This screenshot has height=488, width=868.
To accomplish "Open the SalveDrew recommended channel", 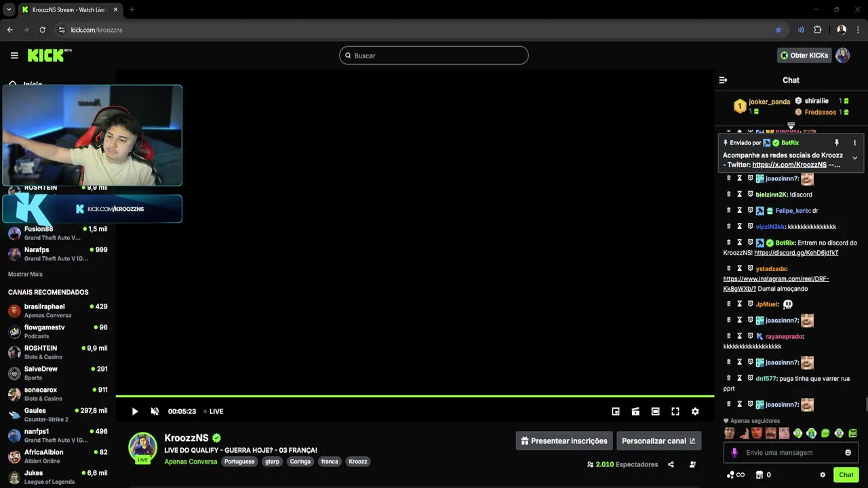I will pyautogui.click(x=58, y=373).
